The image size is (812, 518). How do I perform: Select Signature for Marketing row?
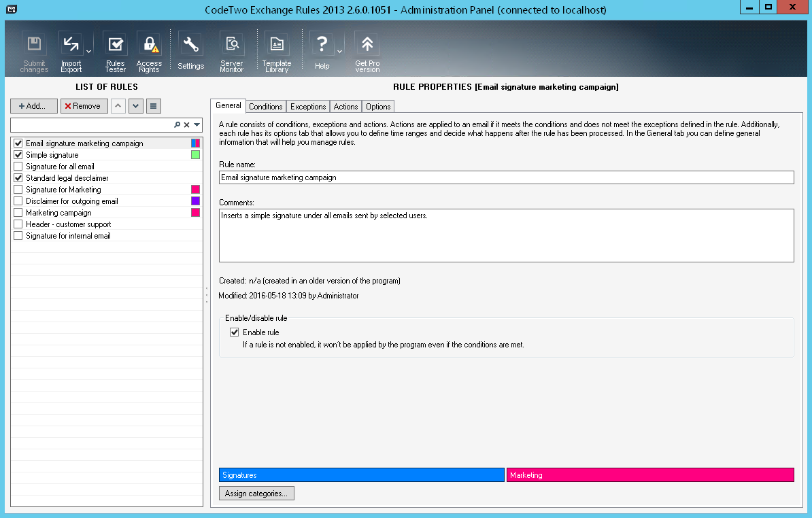coord(106,190)
